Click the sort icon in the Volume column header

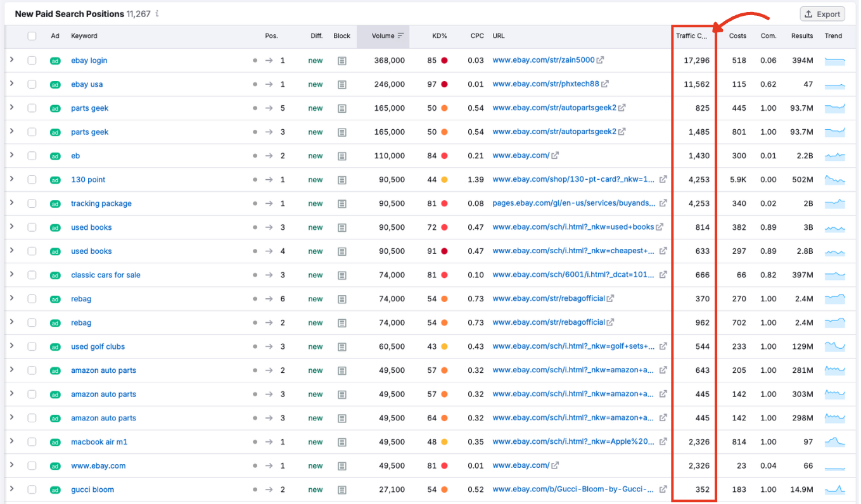coord(399,36)
